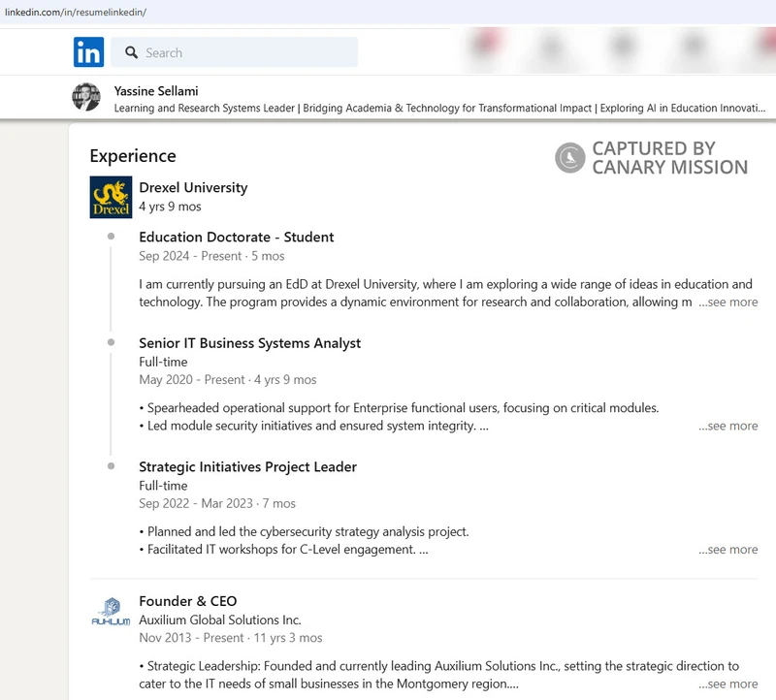The image size is (776, 700).
Task: Expand see more for Founder & CEO description
Action: click(x=728, y=684)
